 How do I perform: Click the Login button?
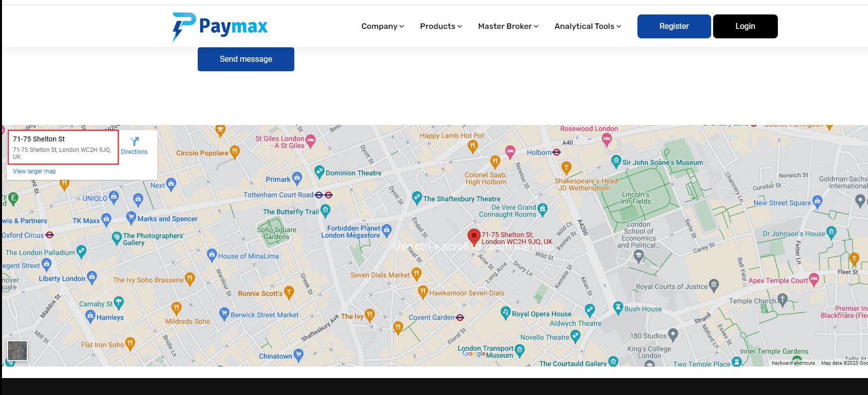(x=745, y=26)
